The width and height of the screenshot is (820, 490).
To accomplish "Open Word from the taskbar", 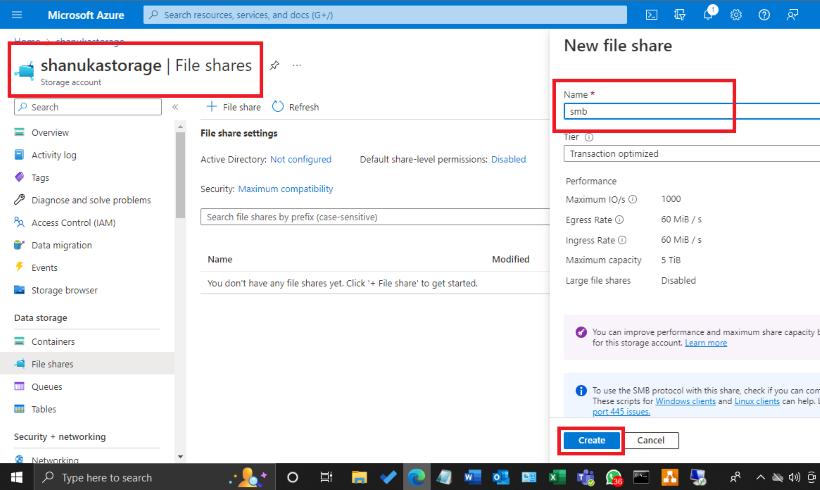I will (x=472, y=477).
